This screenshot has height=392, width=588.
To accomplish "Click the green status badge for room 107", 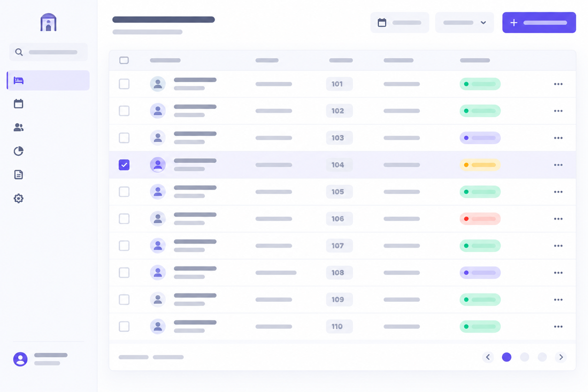I will coord(480,245).
